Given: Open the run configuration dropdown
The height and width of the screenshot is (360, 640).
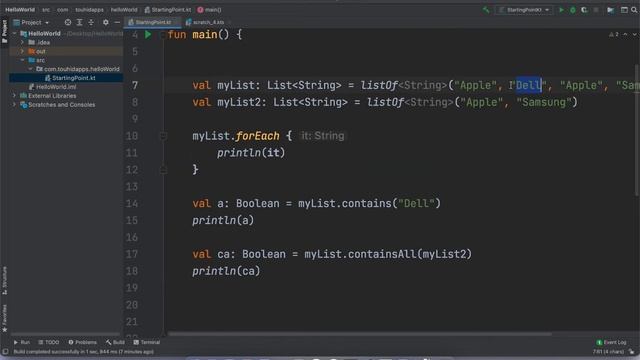Looking at the screenshot, I should 524,10.
